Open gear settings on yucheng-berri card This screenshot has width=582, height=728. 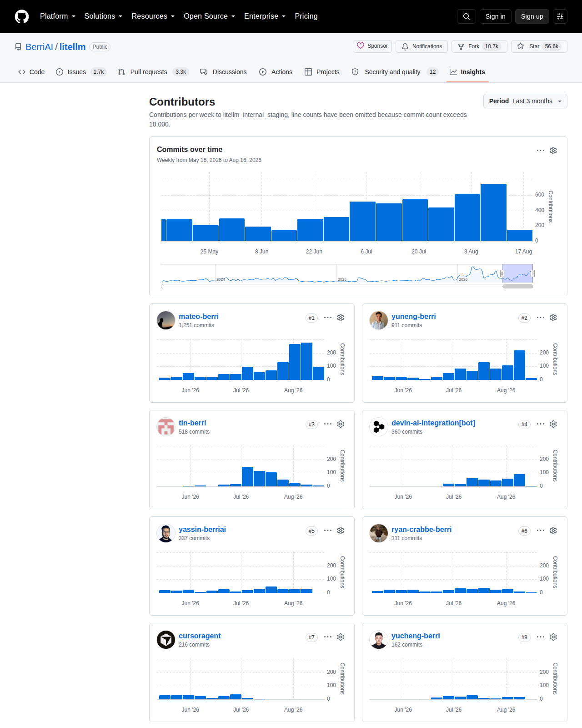(x=553, y=637)
